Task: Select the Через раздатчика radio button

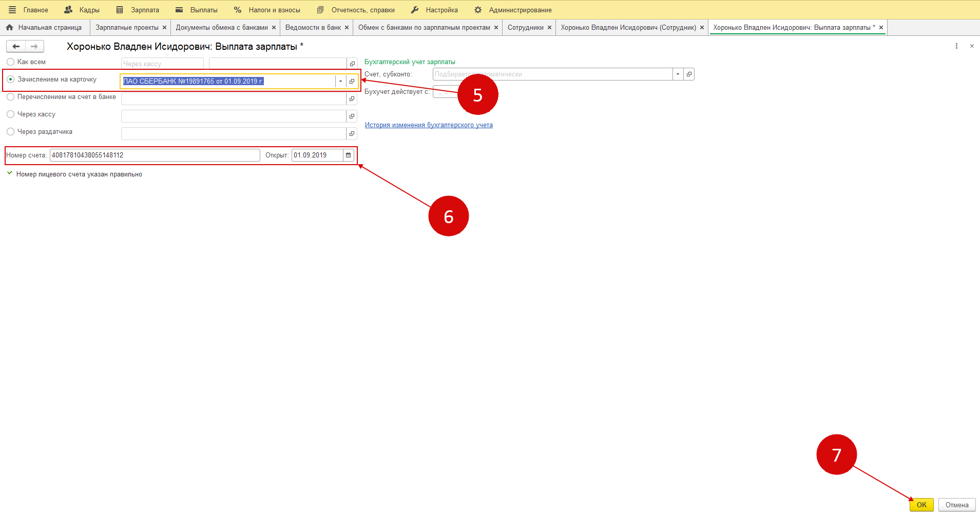Action: (10, 132)
